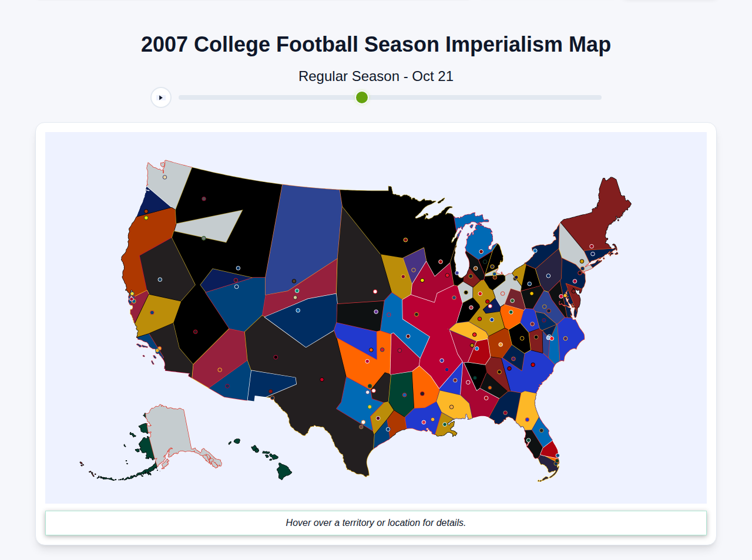The image size is (752, 560).
Task: Click the hover details bar below the map
Action: click(x=376, y=522)
